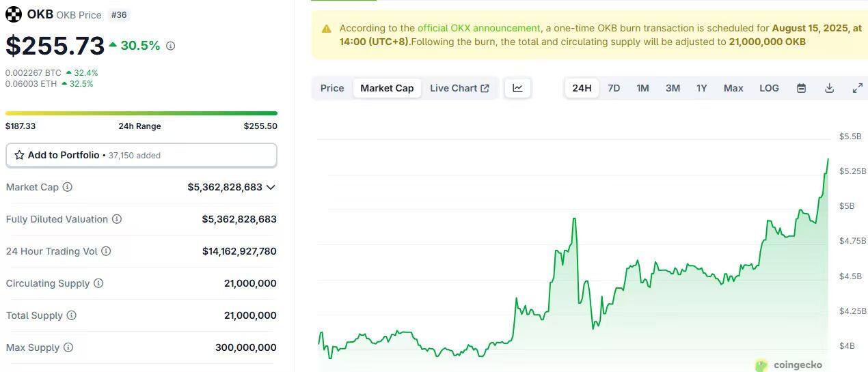Screen dimensions: 868x372
Task: Click the Max Supply value 300,000,000
Action: click(246, 347)
